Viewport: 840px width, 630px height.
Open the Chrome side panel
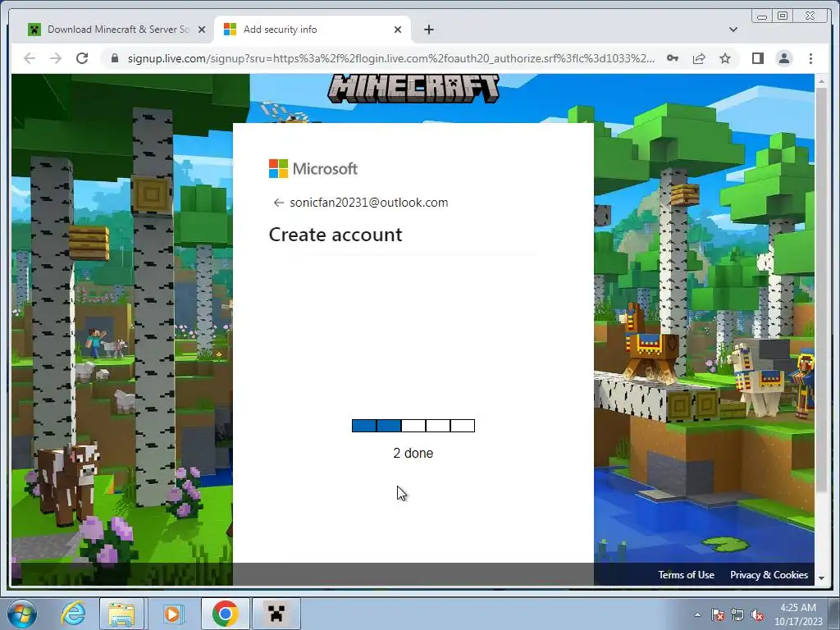point(757,58)
